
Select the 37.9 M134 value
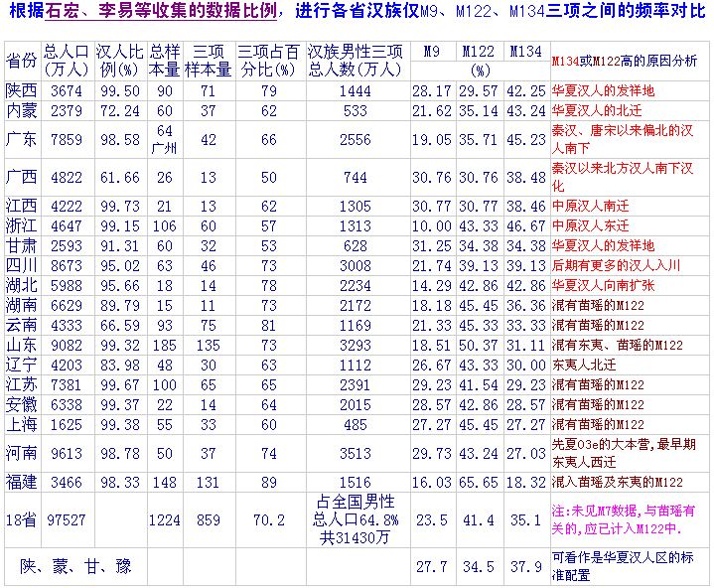coord(526,566)
